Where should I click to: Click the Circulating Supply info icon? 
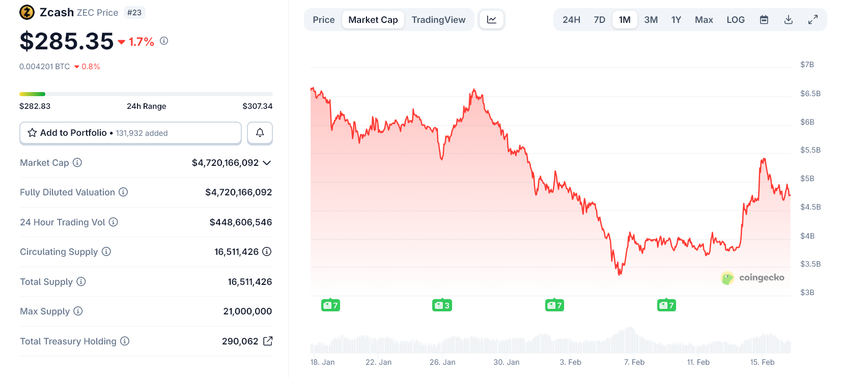[x=106, y=251]
